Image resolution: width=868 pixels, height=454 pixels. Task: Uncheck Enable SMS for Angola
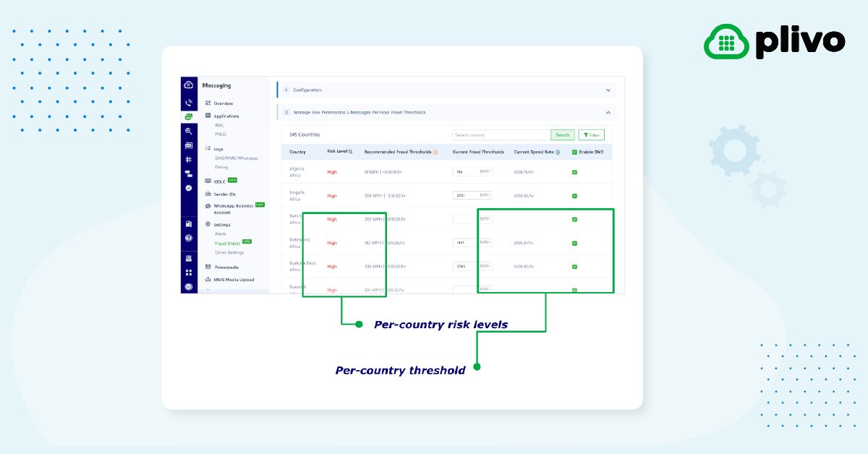tap(574, 195)
